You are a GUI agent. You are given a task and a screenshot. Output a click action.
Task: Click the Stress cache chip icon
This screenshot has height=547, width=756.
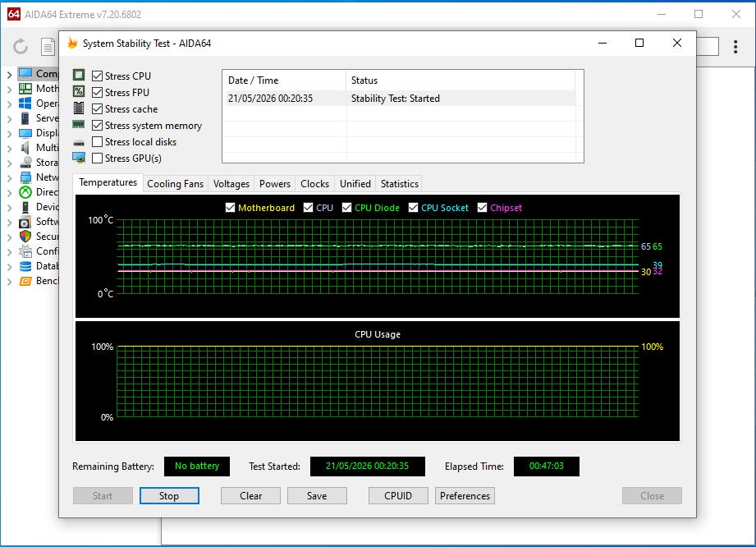point(79,108)
